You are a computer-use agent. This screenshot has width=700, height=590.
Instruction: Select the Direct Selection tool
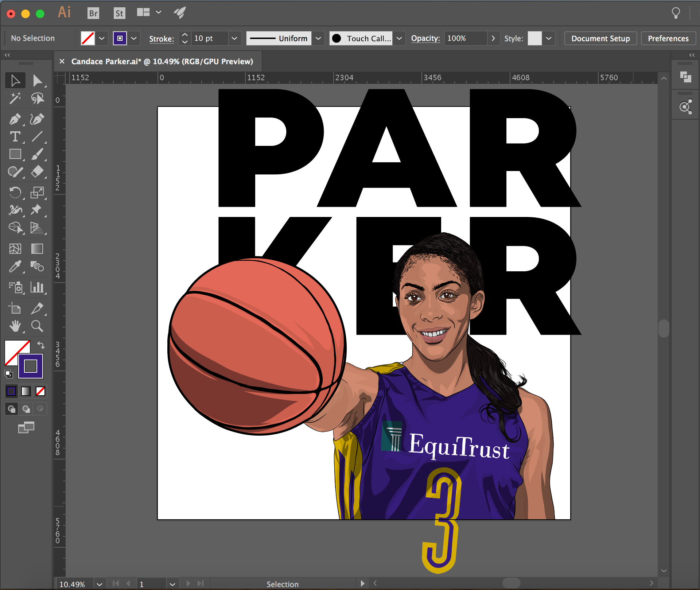(x=37, y=81)
